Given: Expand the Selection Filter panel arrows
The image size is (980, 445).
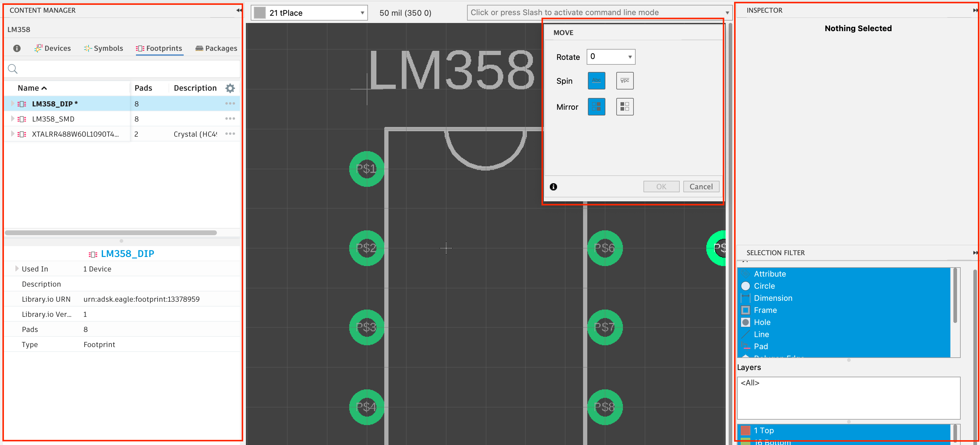Looking at the screenshot, I should (x=975, y=252).
